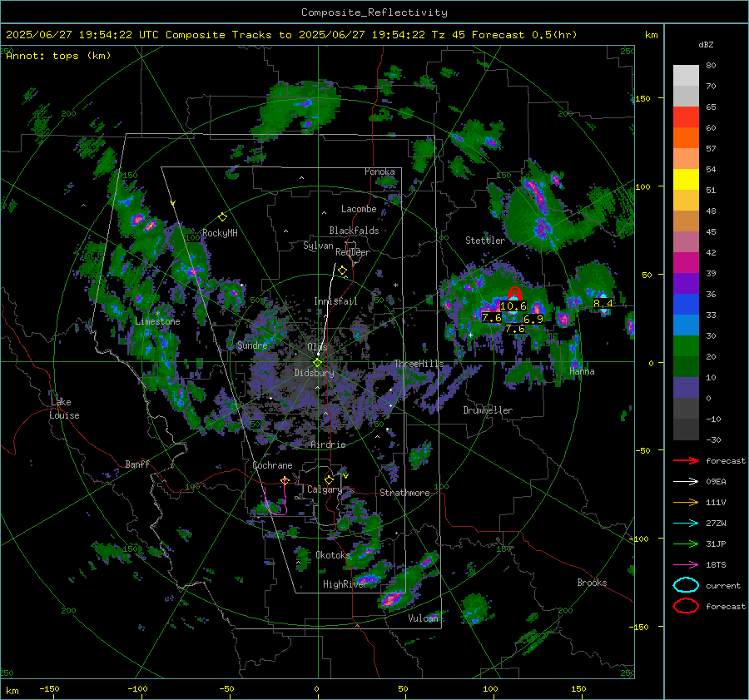749x700 pixels.
Task: Pick the magenta swatch between 42 and 39 dBZ
Action: coord(686,263)
